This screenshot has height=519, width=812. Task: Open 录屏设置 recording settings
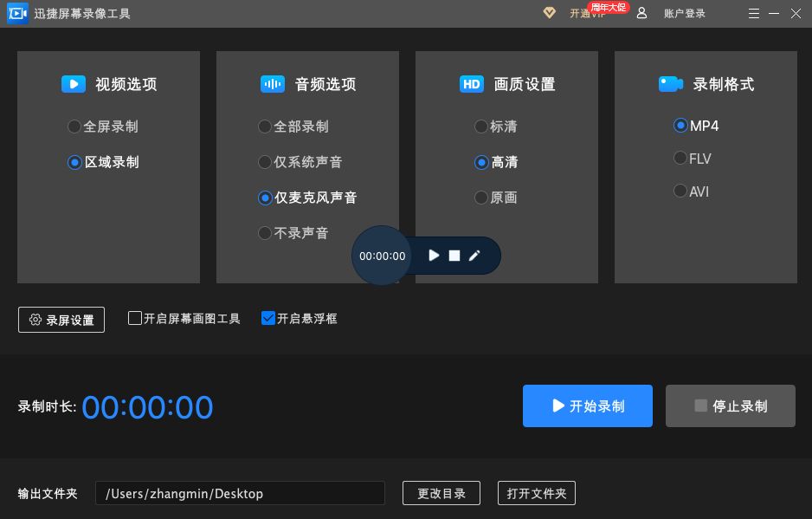[x=61, y=320]
